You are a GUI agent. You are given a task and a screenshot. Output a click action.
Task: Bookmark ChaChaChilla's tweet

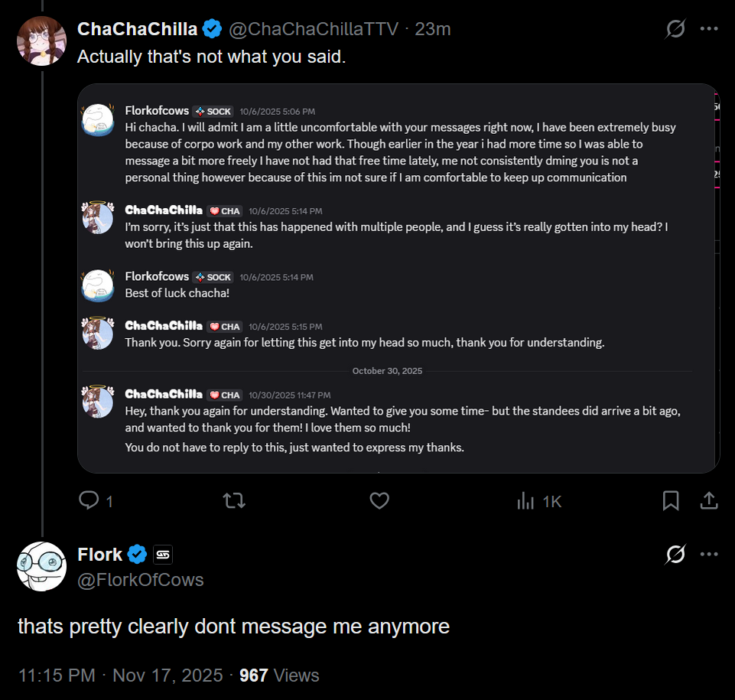(671, 501)
